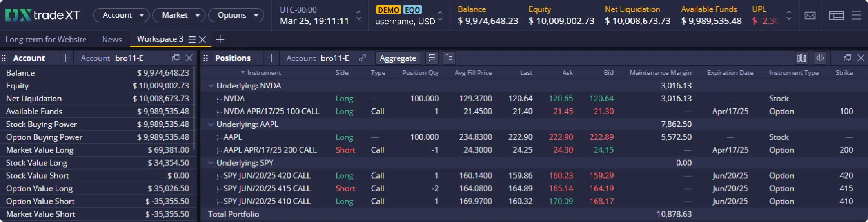This screenshot has height=222, width=868.
Task: Grab the Account widget drag handle
Action: [x=4, y=58]
